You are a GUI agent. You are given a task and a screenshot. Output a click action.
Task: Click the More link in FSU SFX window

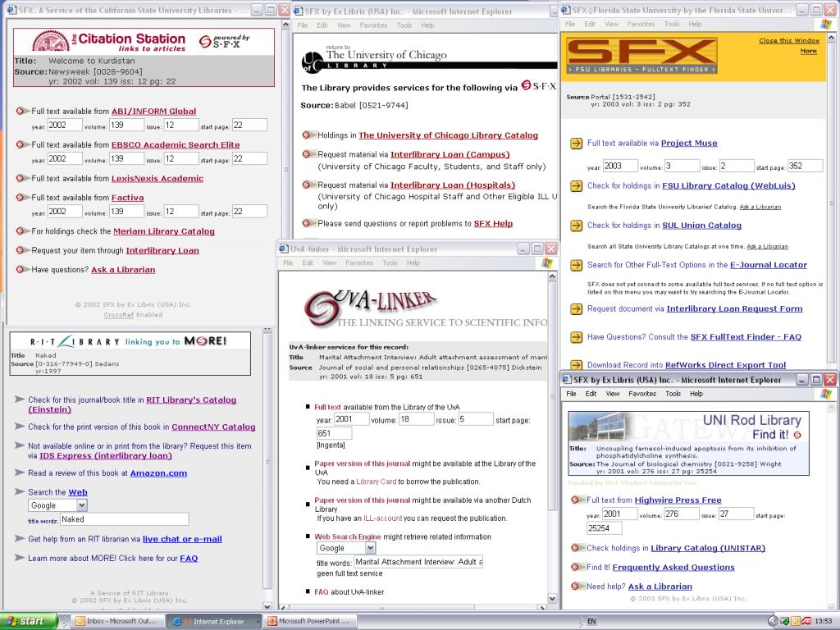tap(808, 51)
